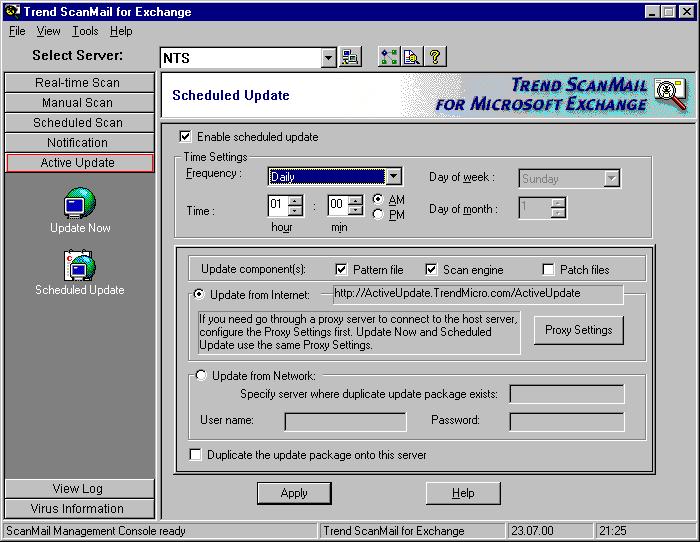Open the Select Server dropdown list
The width and height of the screenshot is (700, 542).
[x=329, y=58]
